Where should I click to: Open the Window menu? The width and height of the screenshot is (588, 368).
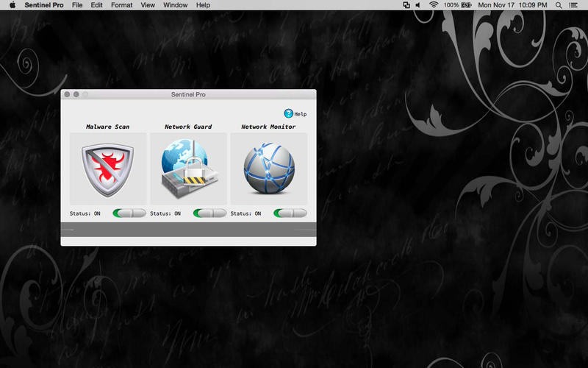(x=176, y=5)
